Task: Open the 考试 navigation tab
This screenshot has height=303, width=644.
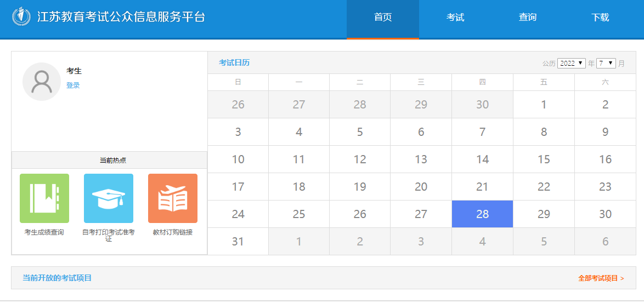Action: click(455, 18)
